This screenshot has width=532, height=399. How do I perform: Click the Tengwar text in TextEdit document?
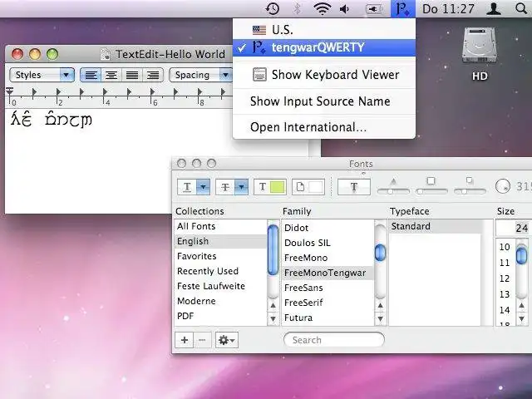[x=52, y=120]
